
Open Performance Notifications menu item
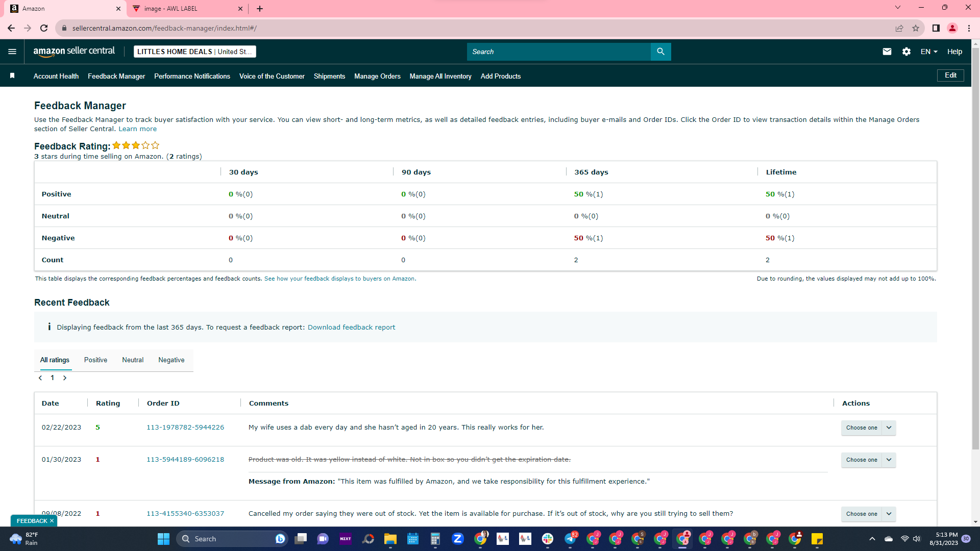(192, 76)
